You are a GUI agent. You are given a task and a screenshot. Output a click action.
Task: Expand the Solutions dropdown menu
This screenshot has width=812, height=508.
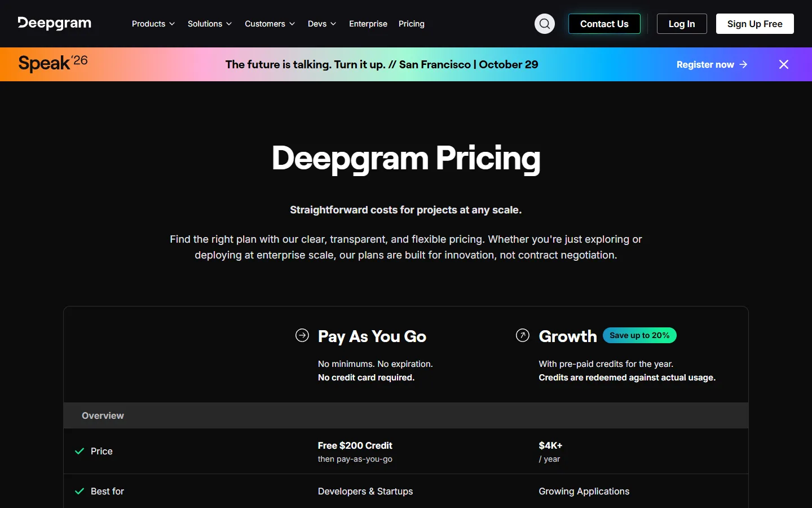[210, 24]
